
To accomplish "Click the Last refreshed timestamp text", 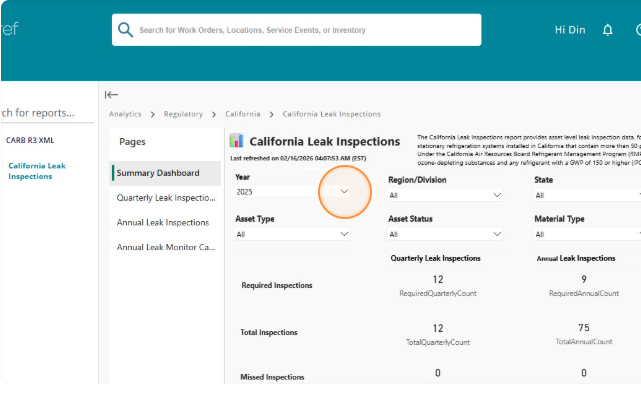I will 298,158.
